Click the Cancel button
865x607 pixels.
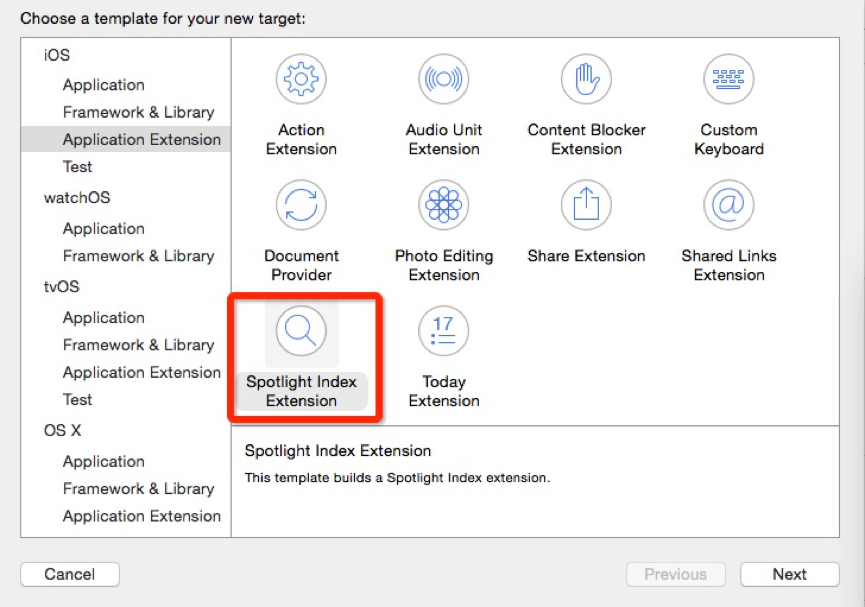pos(70,574)
